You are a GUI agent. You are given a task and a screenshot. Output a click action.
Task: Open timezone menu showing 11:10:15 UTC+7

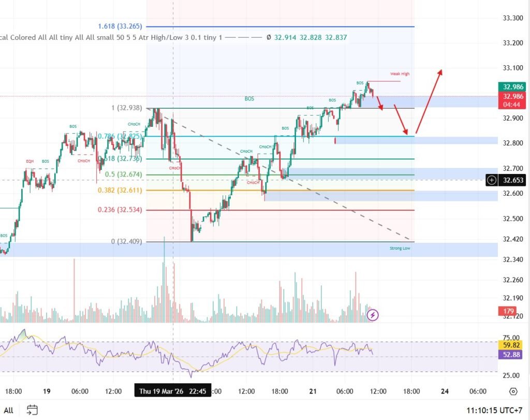click(x=495, y=410)
